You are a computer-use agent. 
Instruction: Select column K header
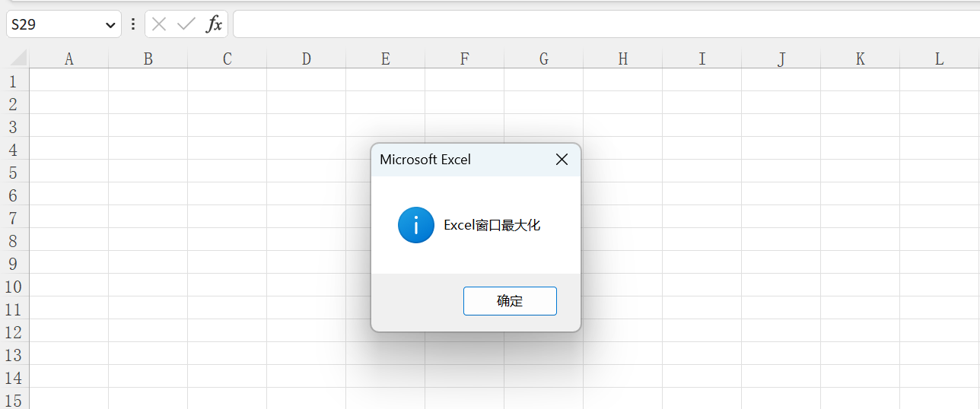click(860, 59)
